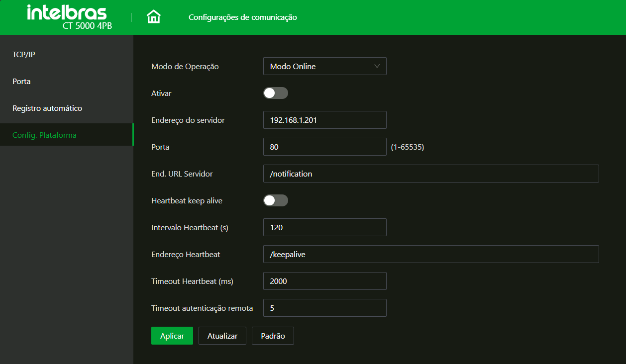The width and height of the screenshot is (626, 364).
Task: Click the Atualizar button
Action: tap(222, 336)
